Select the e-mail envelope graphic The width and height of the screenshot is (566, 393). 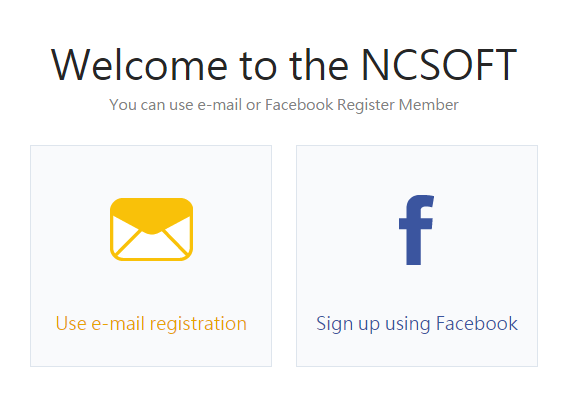point(151,229)
